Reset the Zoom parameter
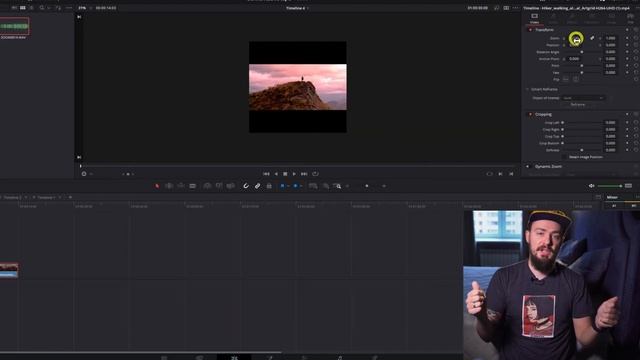The height and width of the screenshot is (360, 640). coord(636,38)
